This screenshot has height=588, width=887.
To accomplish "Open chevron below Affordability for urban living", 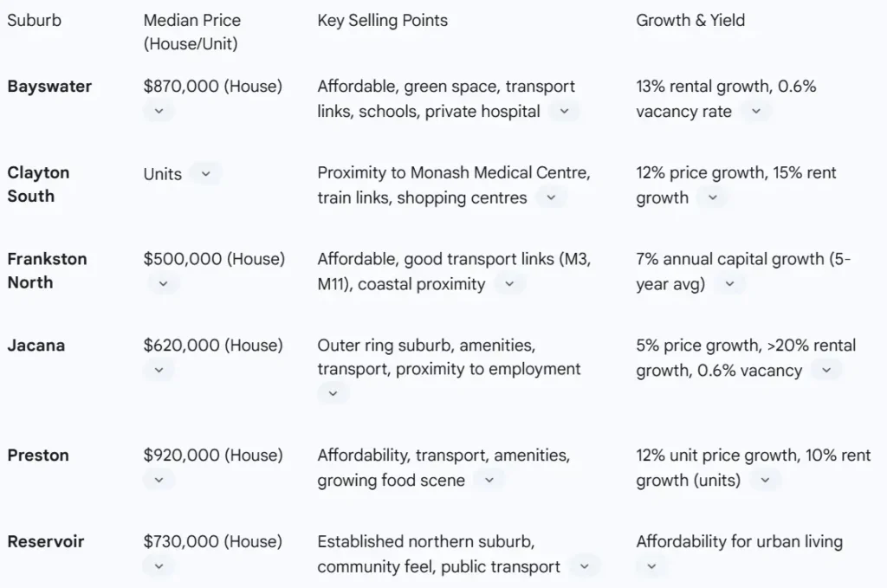I will (651, 566).
